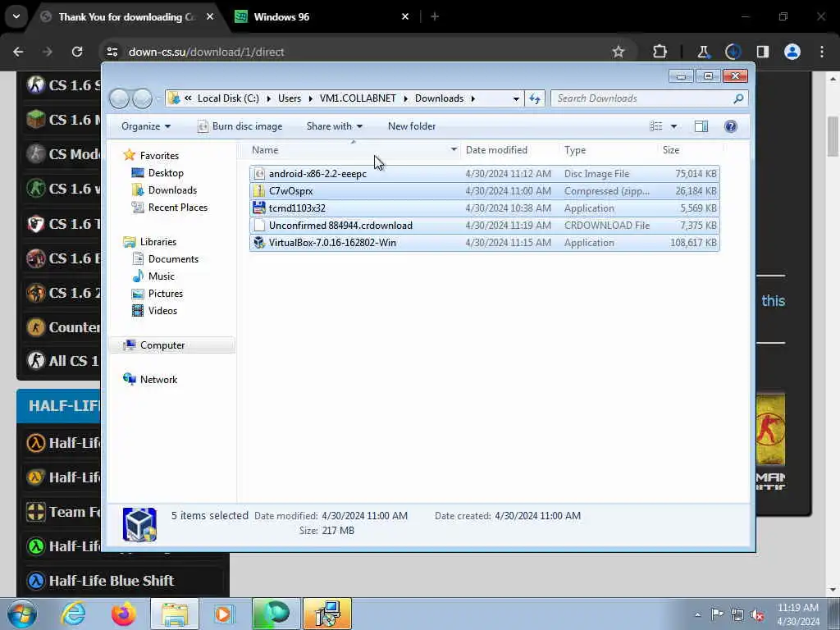Viewport: 840px width, 630px height.
Task: Open the Name column filter dropdown arrow
Action: tap(454, 150)
